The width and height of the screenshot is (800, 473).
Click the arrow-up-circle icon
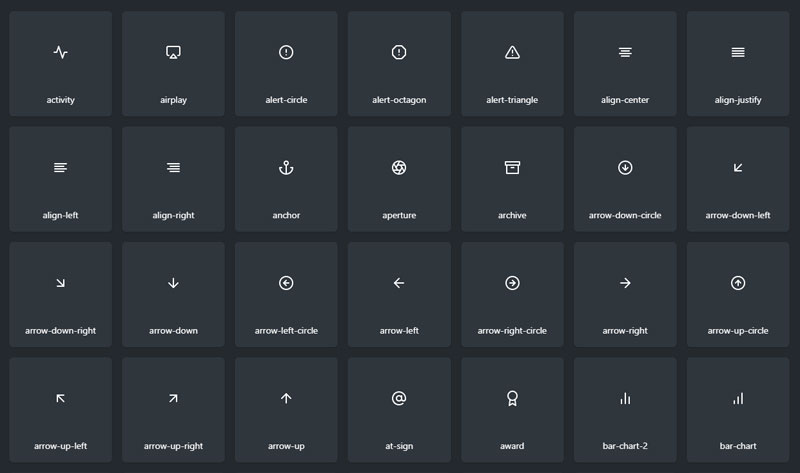click(738, 283)
